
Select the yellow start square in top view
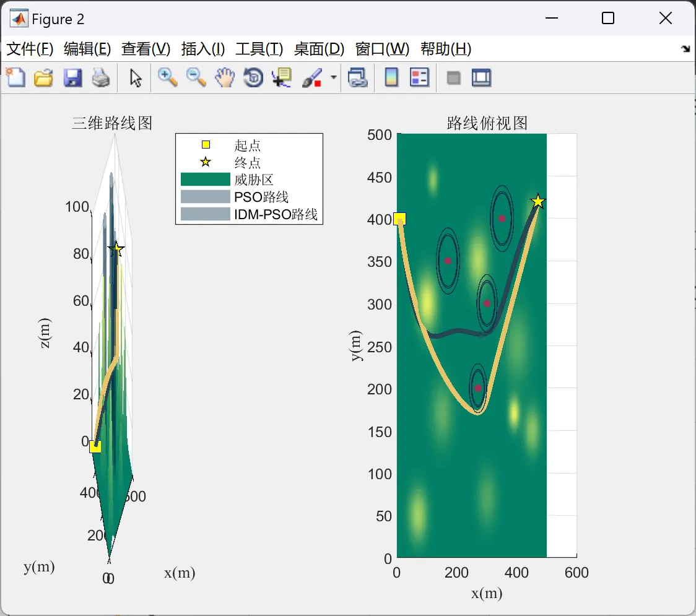point(400,219)
